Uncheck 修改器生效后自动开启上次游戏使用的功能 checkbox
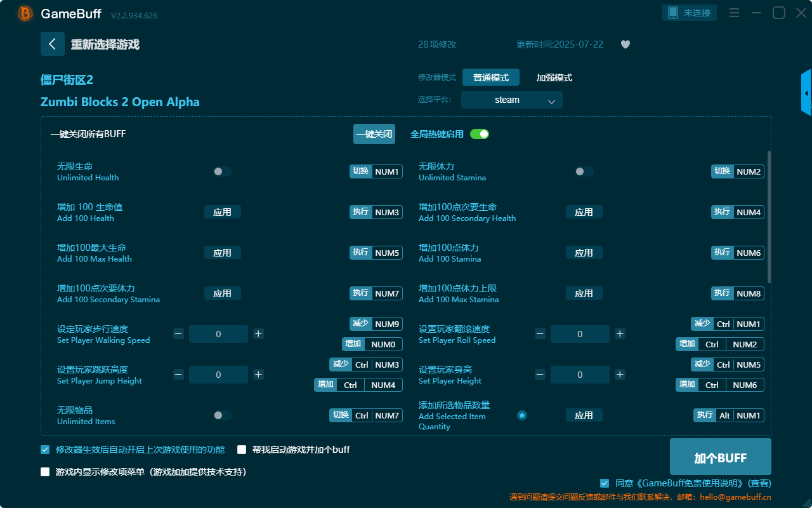This screenshot has width=812, height=508. click(x=45, y=450)
